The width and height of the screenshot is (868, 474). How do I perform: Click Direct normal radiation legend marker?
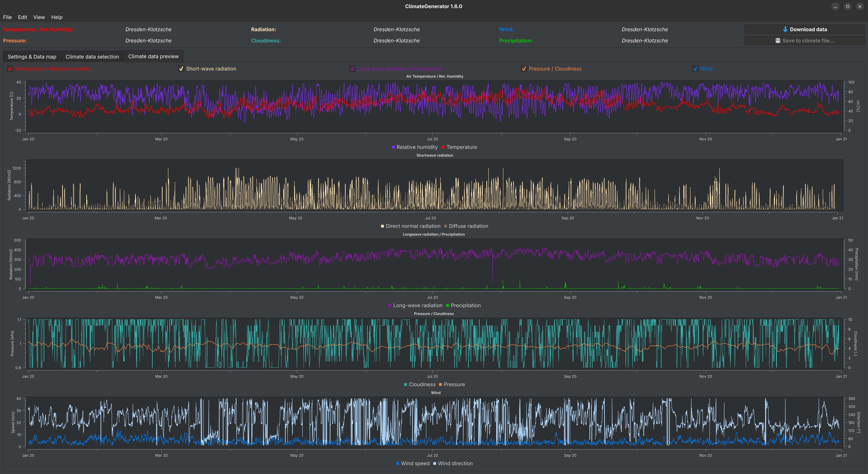pyautogui.click(x=382, y=226)
